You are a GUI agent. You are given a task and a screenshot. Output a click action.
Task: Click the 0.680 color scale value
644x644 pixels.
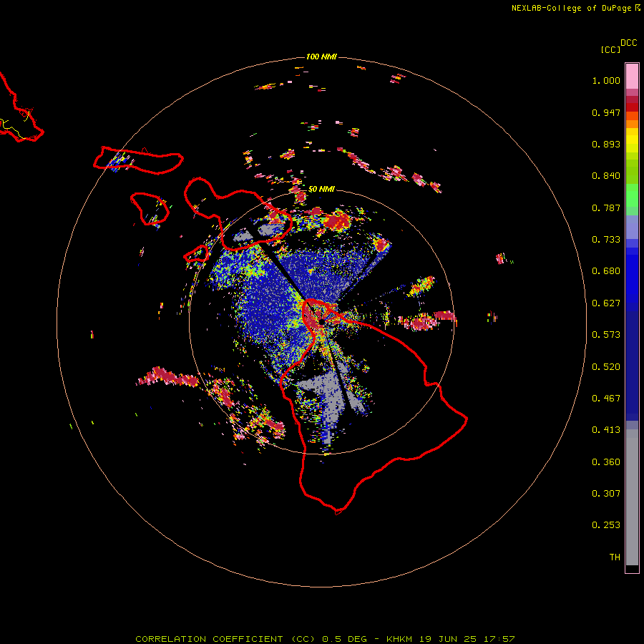(606, 271)
